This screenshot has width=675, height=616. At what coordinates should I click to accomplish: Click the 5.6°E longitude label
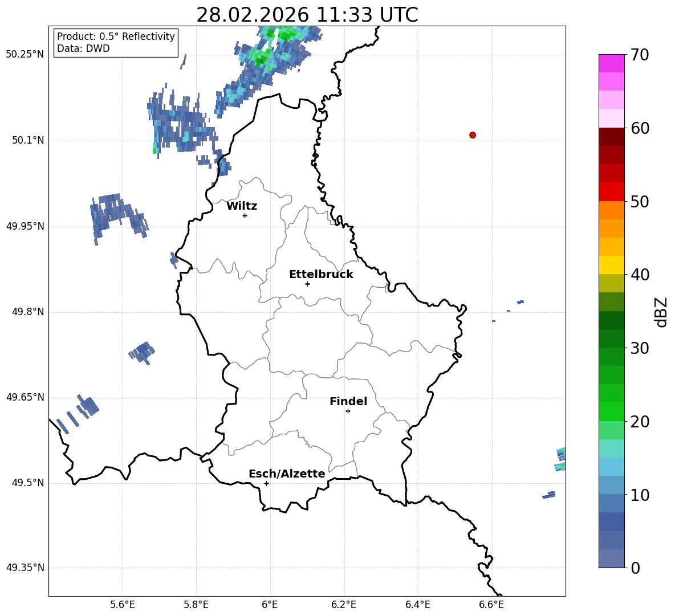tap(123, 605)
